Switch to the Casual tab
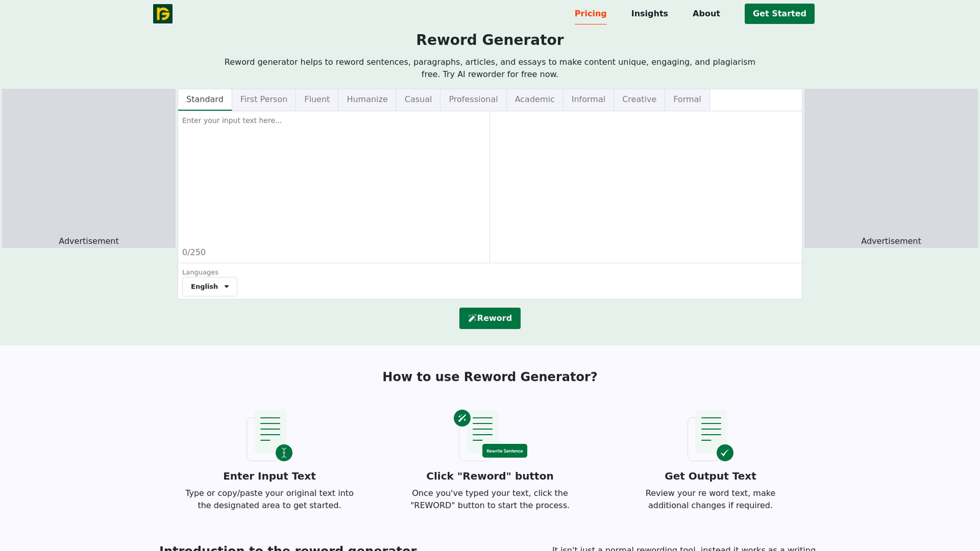 pyautogui.click(x=418, y=100)
